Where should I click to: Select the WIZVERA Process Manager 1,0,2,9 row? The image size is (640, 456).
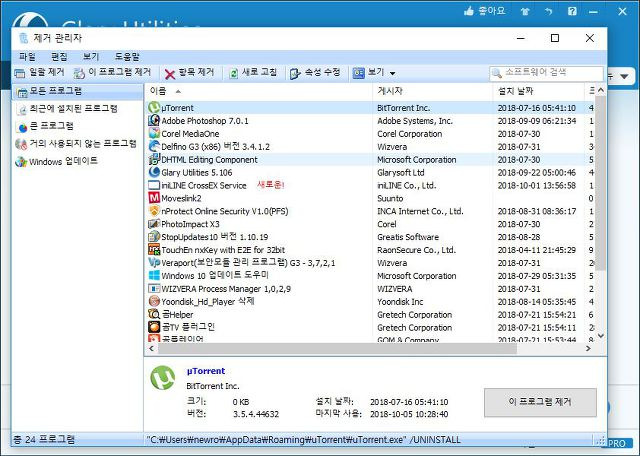(x=371, y=289)
